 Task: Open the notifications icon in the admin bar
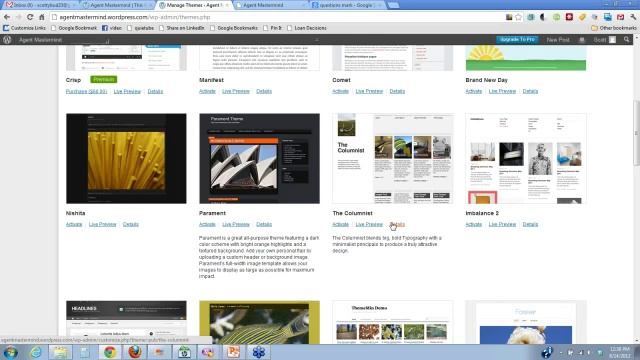(582, 40)
